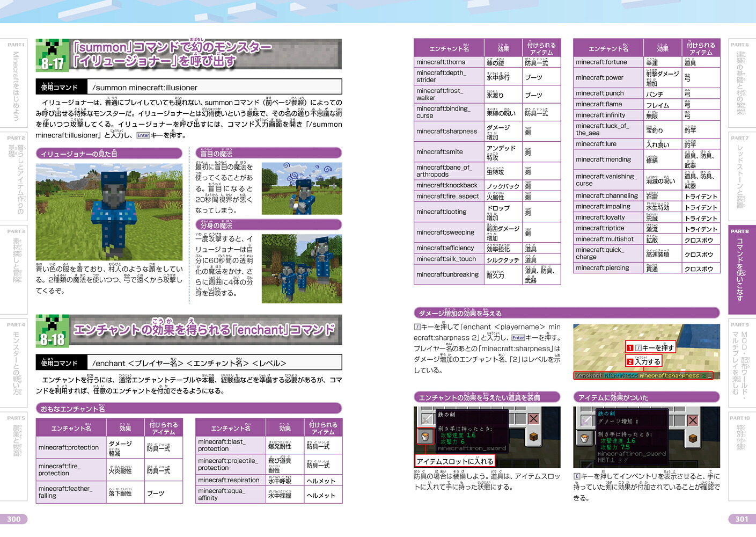Click the 8-17 summon section title banner
Image resolution: width=756 pixels, height=537 pixels.
click(x=189, y=54)
